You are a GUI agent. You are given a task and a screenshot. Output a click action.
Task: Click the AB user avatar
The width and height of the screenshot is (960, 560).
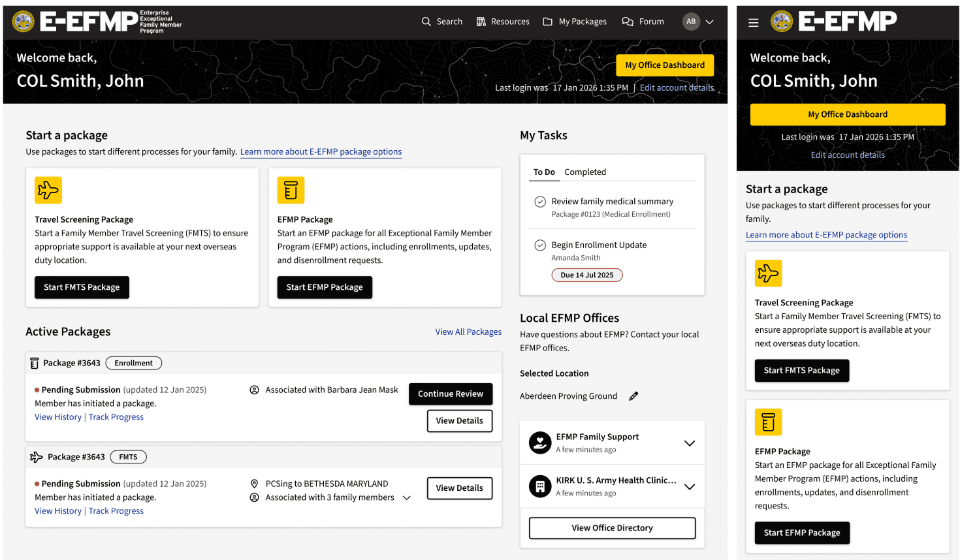[x=691, y=22]
